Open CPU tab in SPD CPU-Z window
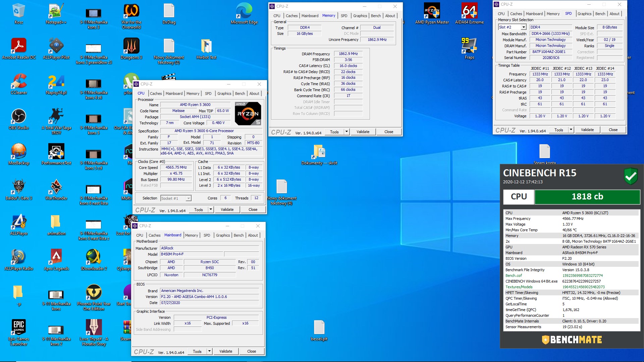Screen dimensions: 644x362 pyautogui.click(x=501, y=14)
